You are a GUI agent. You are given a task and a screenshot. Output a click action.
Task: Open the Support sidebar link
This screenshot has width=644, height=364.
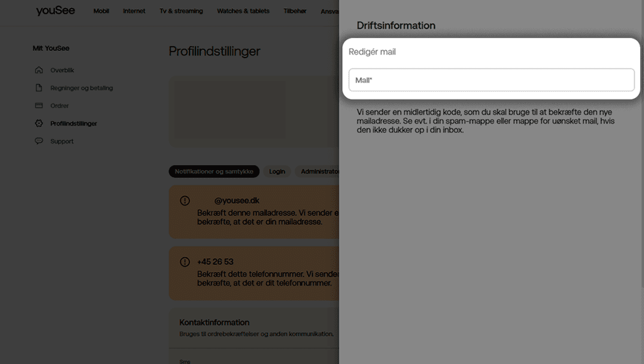coord(62,141)
